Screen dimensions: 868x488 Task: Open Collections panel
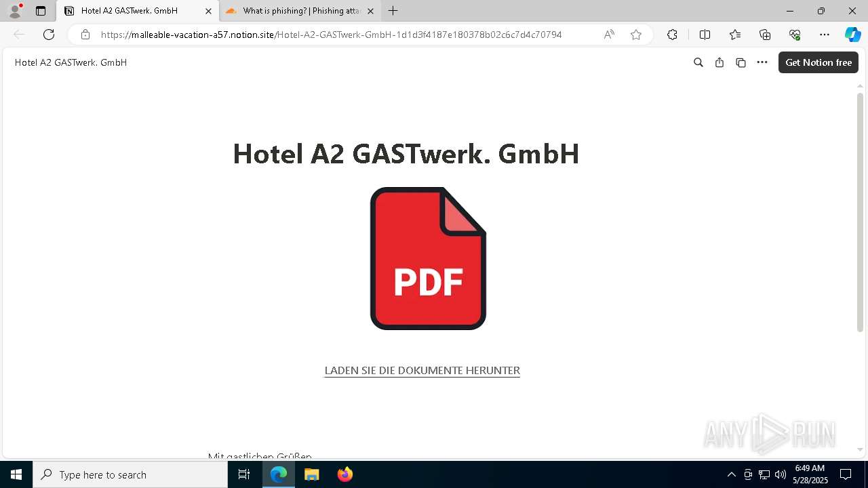point(765,35)
